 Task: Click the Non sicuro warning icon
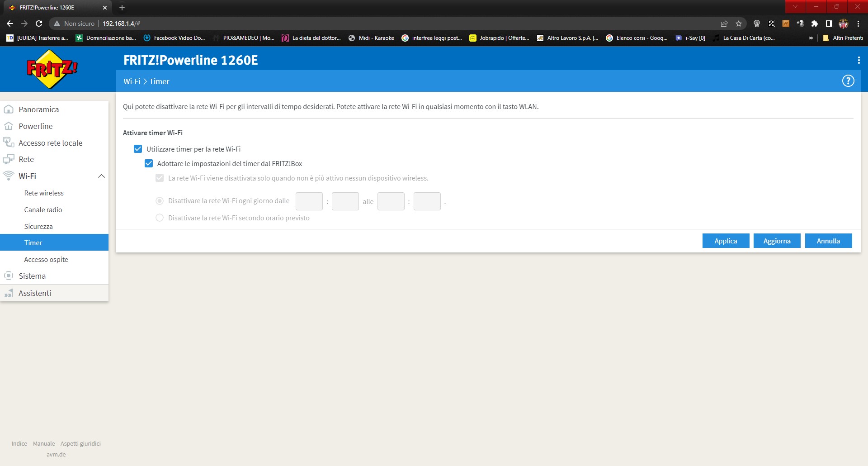57,24
